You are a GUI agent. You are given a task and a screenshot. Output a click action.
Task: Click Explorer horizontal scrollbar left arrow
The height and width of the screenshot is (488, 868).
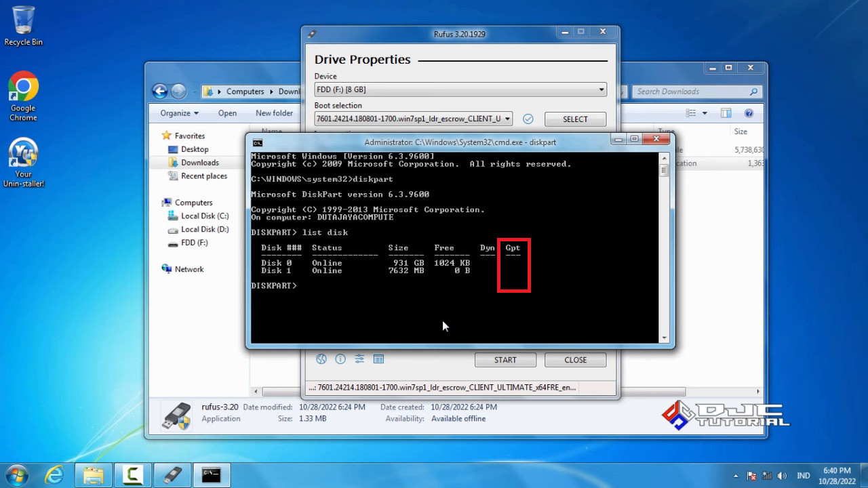[x=256, y=392]
